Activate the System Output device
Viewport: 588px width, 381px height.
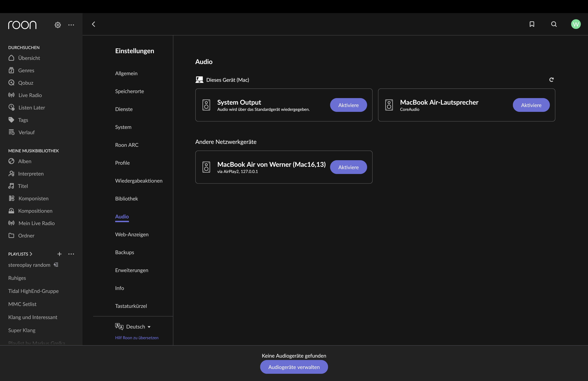click(x=348, y=105)
